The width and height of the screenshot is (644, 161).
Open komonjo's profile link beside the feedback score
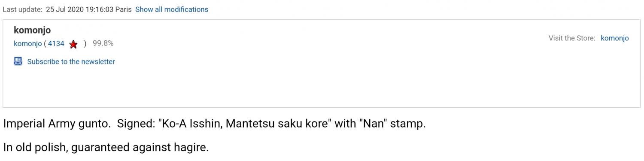pyautogui.click(x=28, y=43)
